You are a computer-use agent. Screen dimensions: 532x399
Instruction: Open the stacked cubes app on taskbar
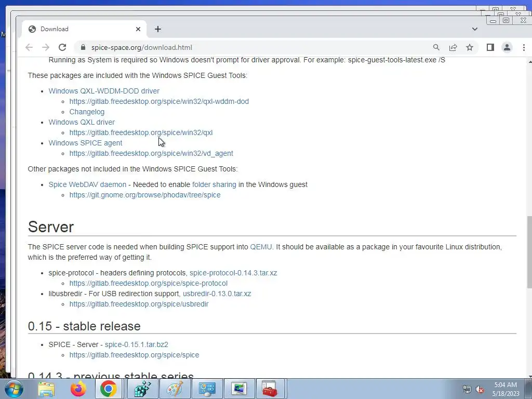(143, 389)
